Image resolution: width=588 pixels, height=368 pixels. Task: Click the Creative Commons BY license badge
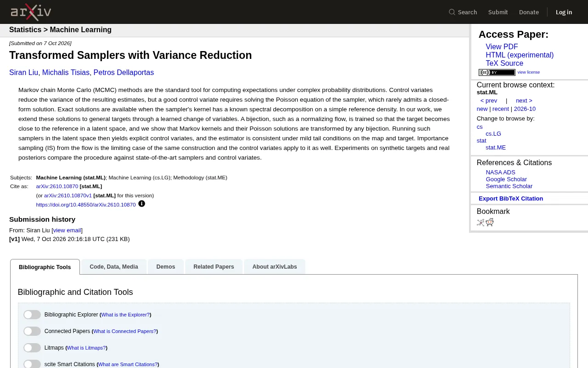click(497, 72)
